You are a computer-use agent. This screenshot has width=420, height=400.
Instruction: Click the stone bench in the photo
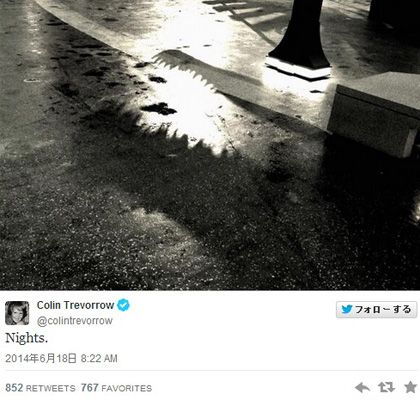tap(375, 113)
